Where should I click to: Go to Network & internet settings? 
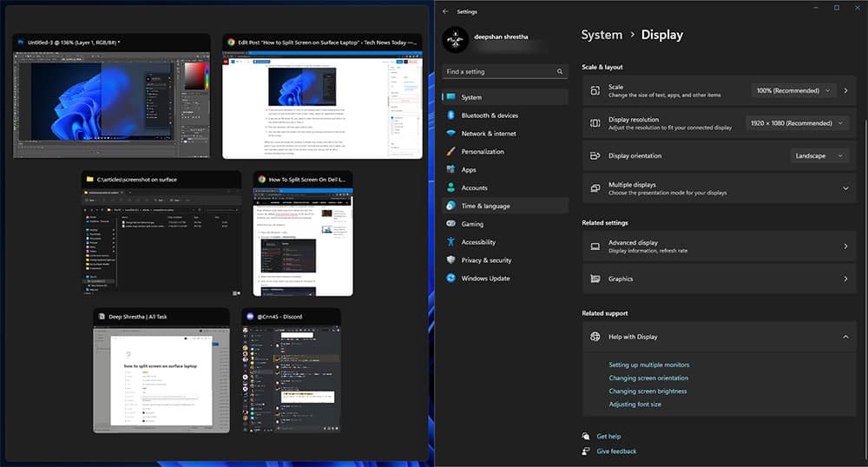coord(505,134)
